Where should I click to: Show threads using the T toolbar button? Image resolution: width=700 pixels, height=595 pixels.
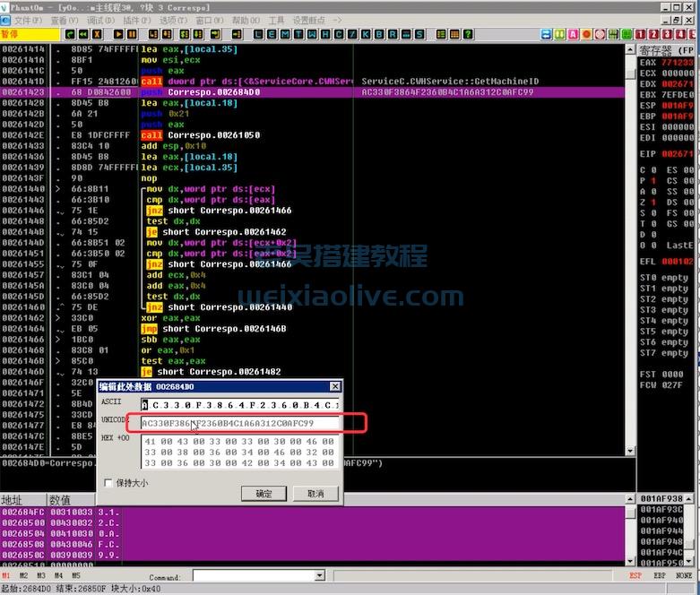coord(298,34)
